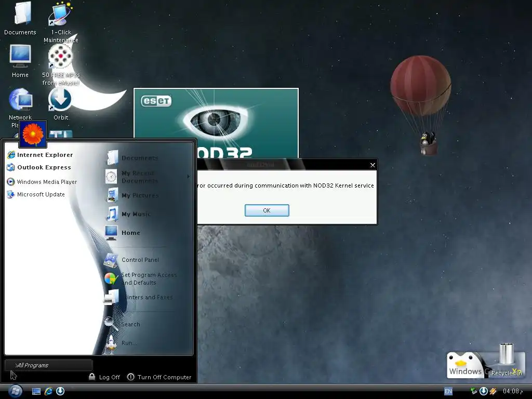The width and height of the screenshot is (532, 399).
Task: Click Show Desktop quick launch icon
Action: (x=36, y=391)
